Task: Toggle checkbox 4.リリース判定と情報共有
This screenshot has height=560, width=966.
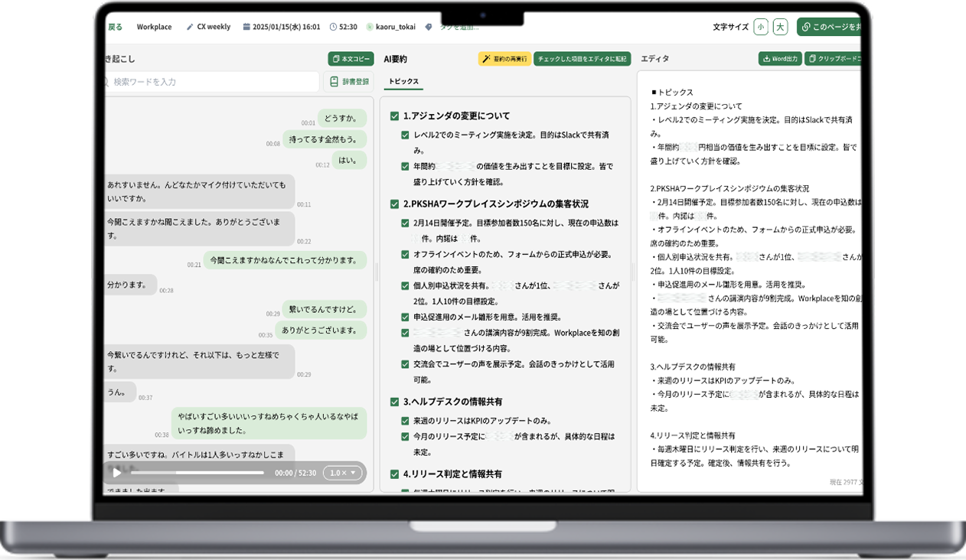Action: tap(394, 474)
